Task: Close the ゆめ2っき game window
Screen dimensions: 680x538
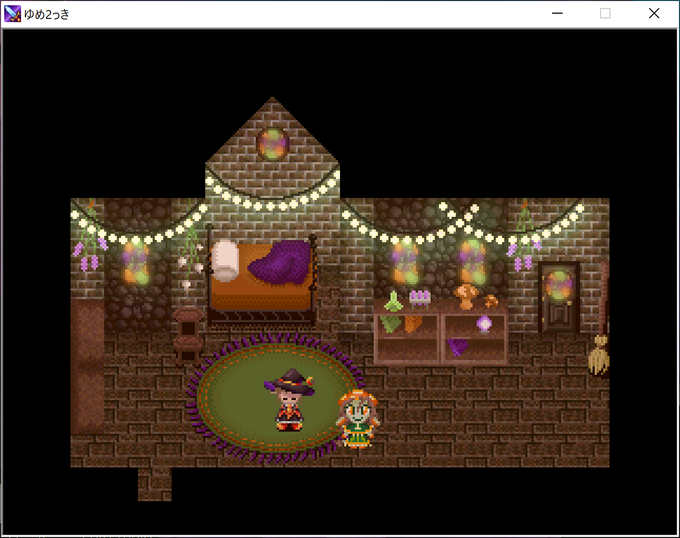Action: pos(654,13)
